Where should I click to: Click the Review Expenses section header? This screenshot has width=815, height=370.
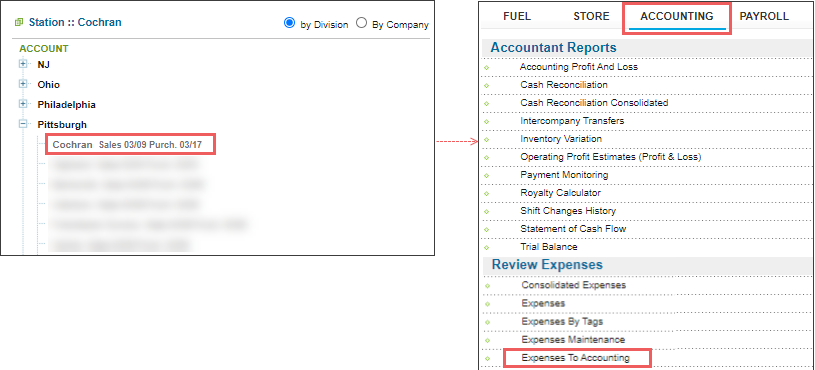pos(547,265)
